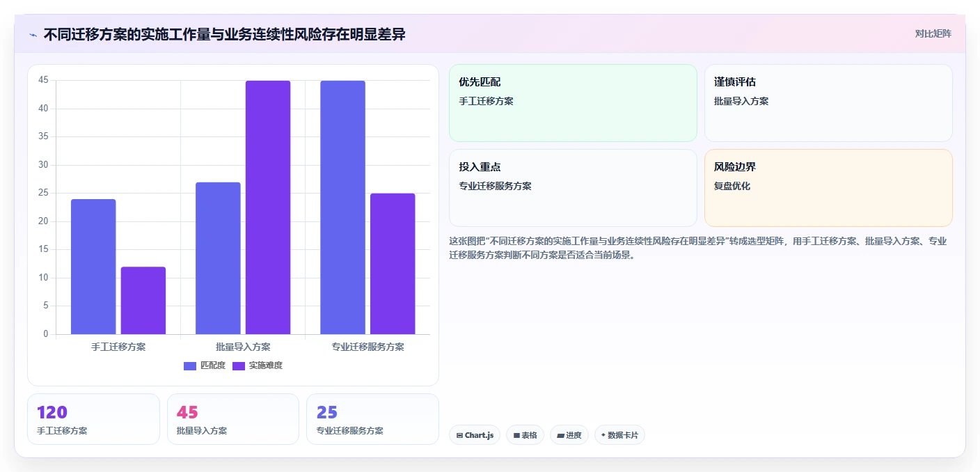The image size is (980, 472).
Task: Toggle the 实施难度 legend entry
Action: tap(258, 365)
